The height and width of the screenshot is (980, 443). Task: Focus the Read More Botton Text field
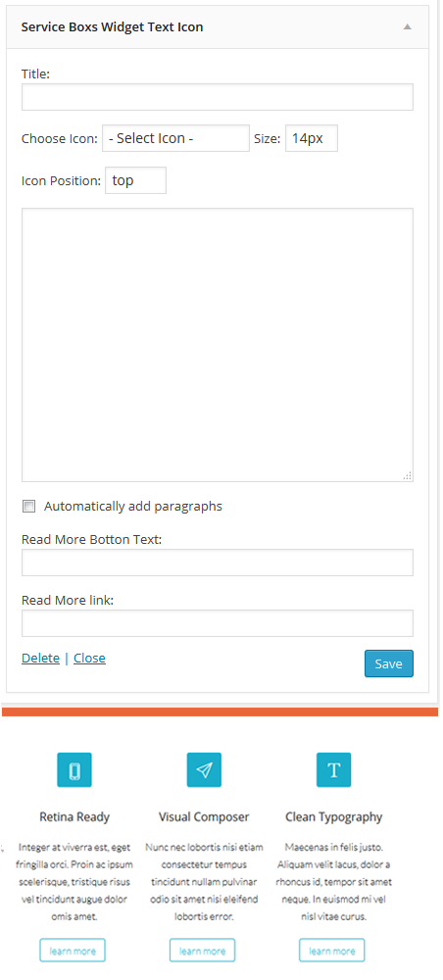(x=218, y=562)
